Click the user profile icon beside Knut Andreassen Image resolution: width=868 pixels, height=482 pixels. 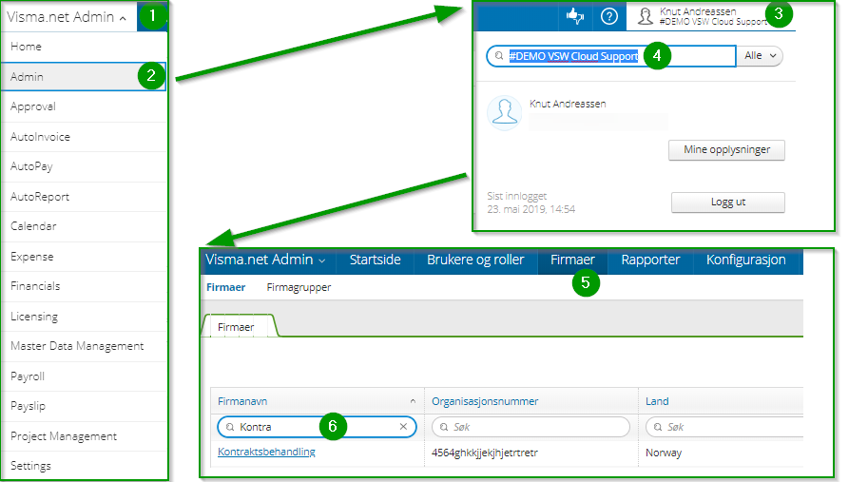tap(645, 16)
